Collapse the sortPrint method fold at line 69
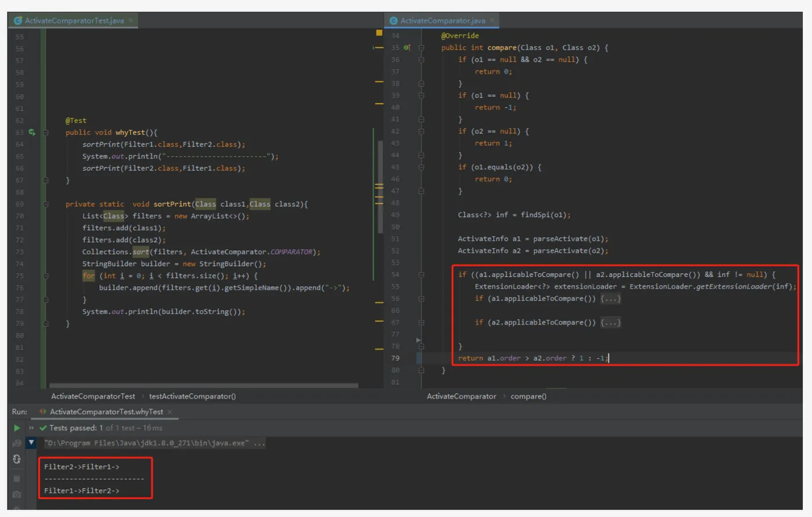This screenshot has height=517, width=812. pyautogui.click(x=46, y=204)
